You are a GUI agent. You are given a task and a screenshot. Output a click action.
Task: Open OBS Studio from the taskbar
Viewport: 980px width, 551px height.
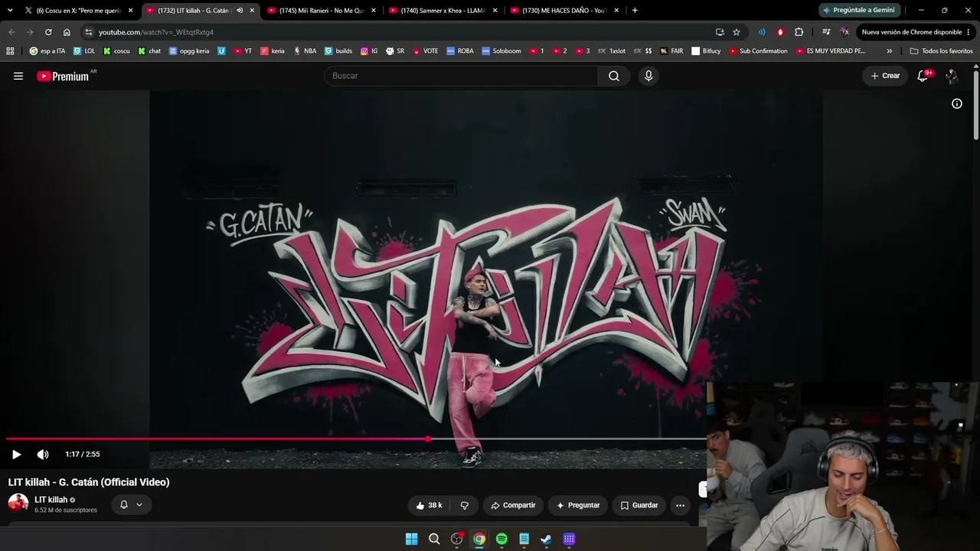[457, 539]
